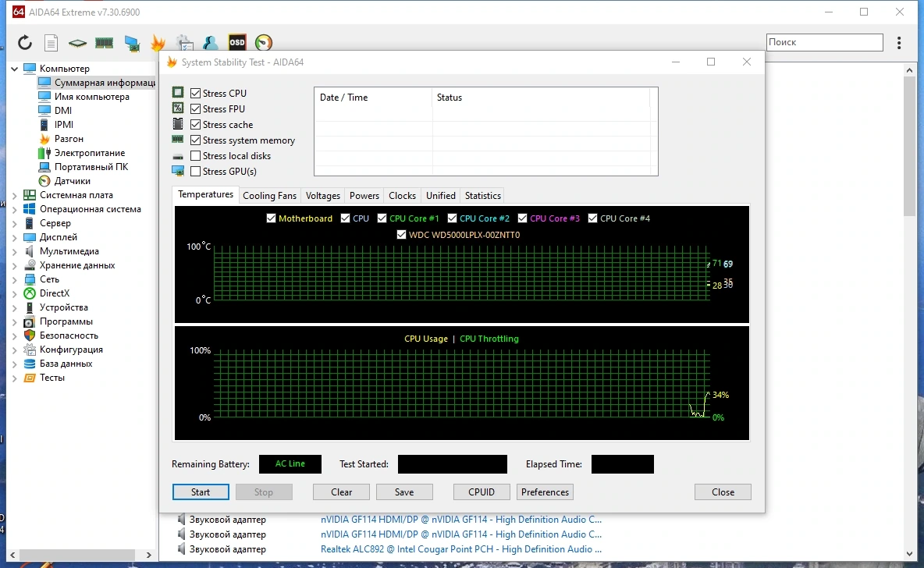The image size is (924, 568).
Task: Switch to Voltages tab
Action: 323,196
